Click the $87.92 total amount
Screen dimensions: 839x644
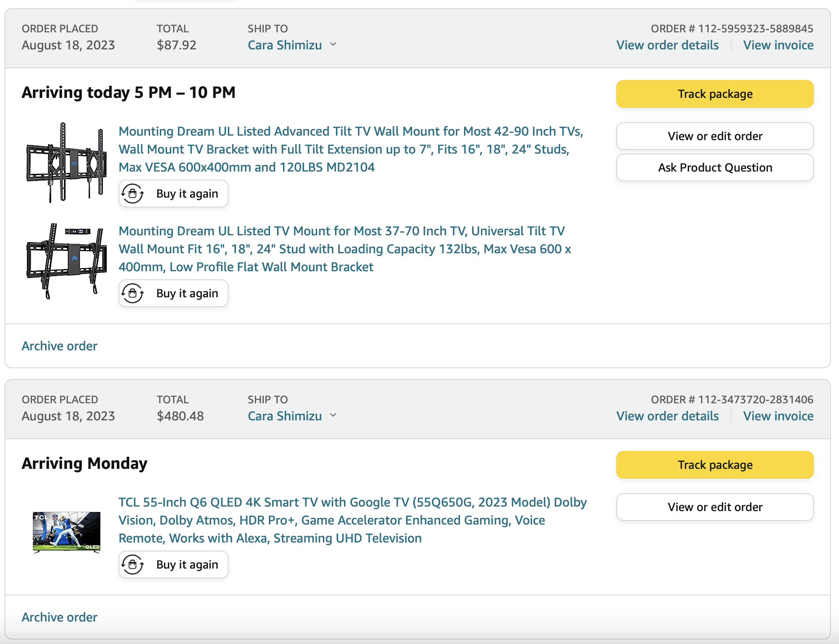(x=177, y=45)
